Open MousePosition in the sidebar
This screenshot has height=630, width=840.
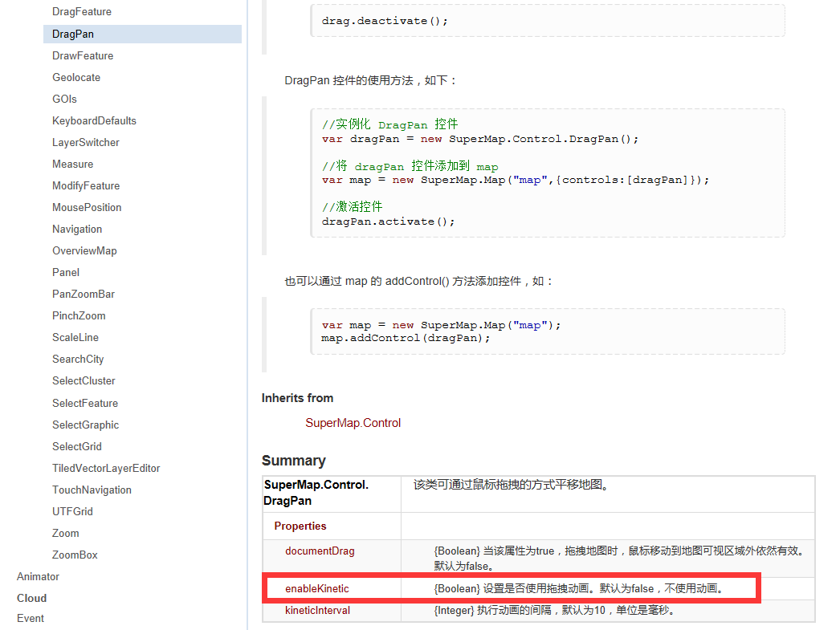87,208
